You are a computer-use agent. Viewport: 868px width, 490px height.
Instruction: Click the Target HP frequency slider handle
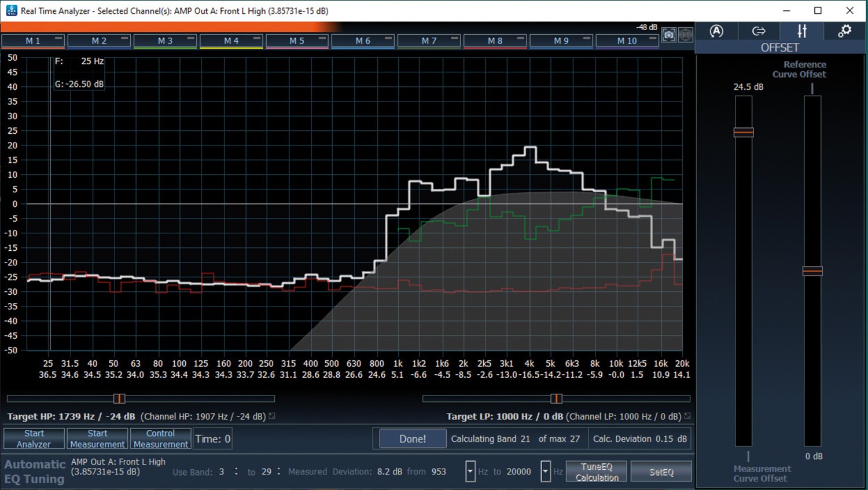coord(119,398)
